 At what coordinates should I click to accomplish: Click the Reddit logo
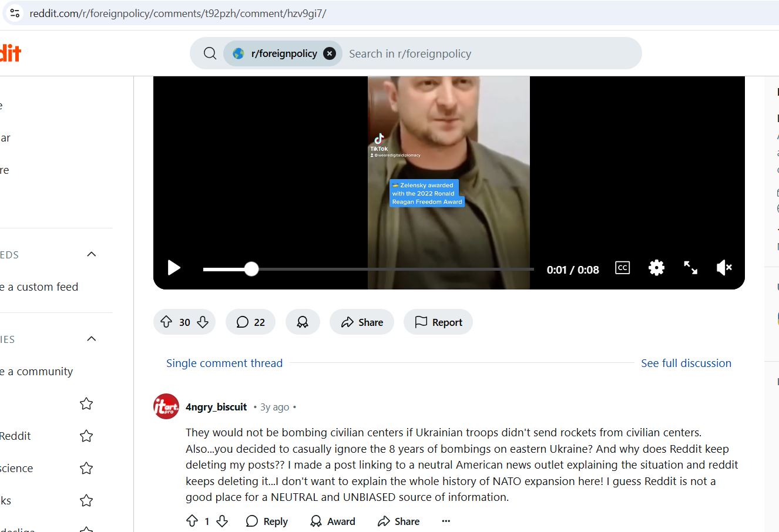[10, 53]
